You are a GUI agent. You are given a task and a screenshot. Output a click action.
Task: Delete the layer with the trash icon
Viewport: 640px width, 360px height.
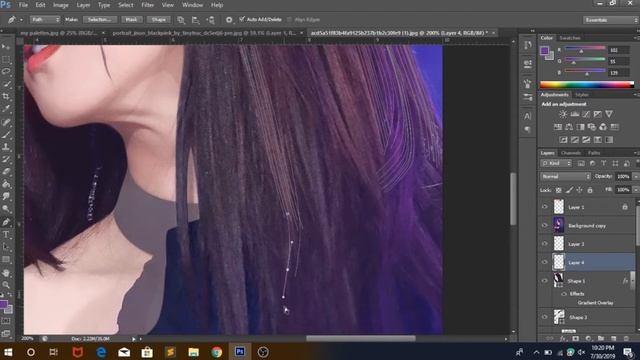(626, 338)
